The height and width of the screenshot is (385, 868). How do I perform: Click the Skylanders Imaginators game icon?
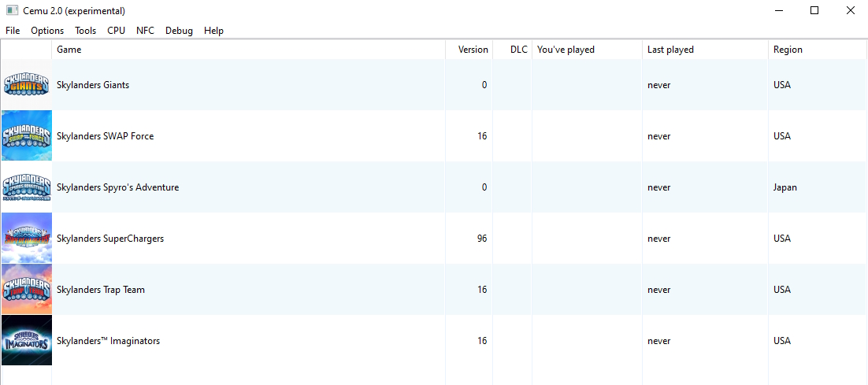coord(27,340)
